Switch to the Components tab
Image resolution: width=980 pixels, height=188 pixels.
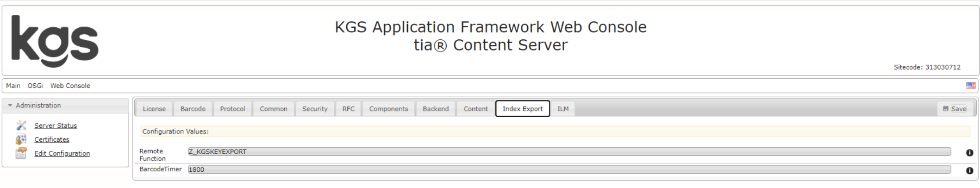(388, 109)
